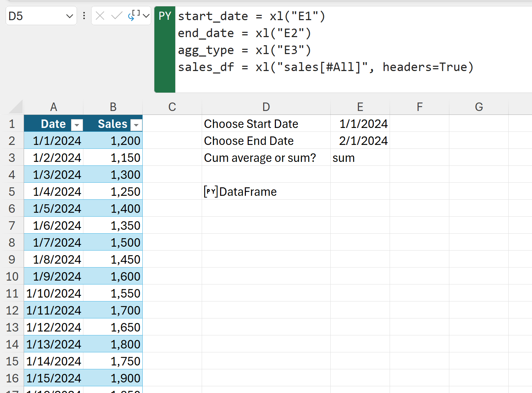532x393 pixels.
Task: Select row 5 header
Action: [x=12, y=192]
